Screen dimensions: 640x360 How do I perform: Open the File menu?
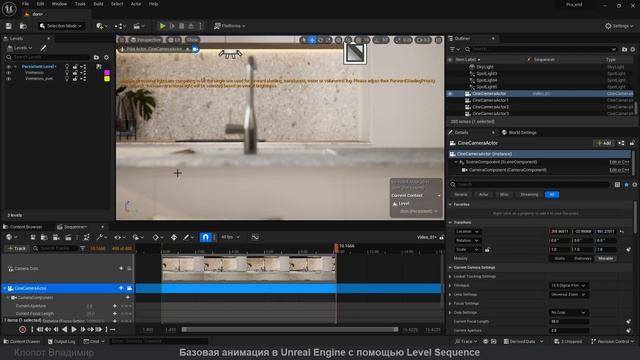[25, 4]
